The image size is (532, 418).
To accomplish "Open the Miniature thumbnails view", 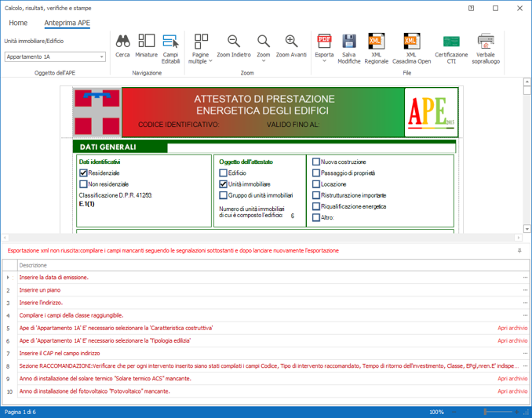I will coord(146,45).
